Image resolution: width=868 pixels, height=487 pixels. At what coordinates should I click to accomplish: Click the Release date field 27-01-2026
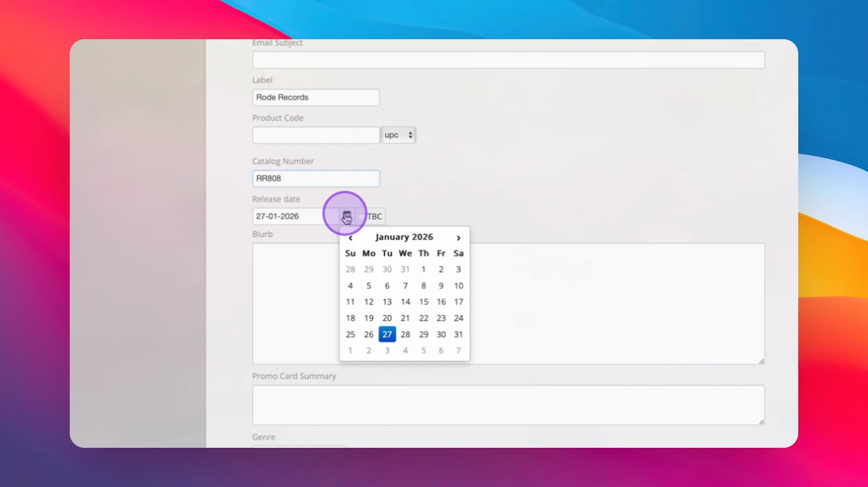(296, 216)
